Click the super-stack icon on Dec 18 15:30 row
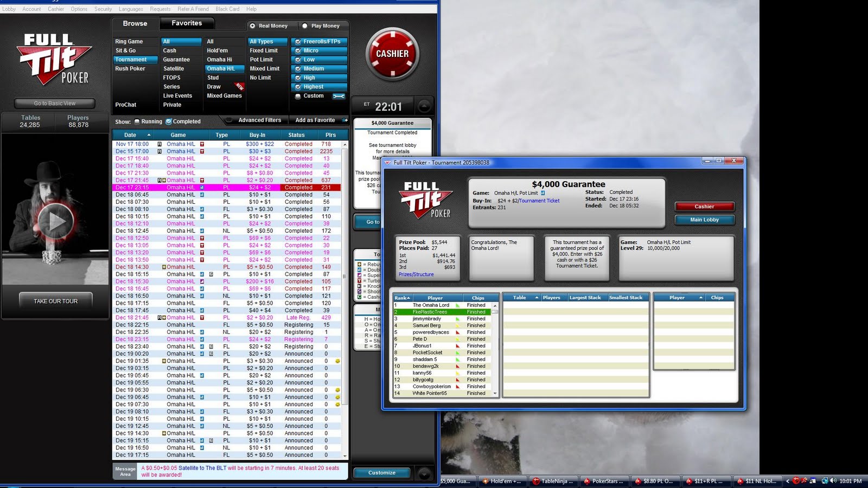Image resolution: width=868 pixels, height=488 pixels. pyautogui.click(x=202, y=281)
